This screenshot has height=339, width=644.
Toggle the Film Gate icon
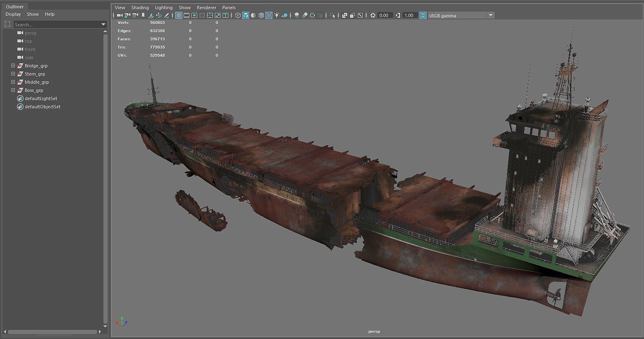pos(186,15)
